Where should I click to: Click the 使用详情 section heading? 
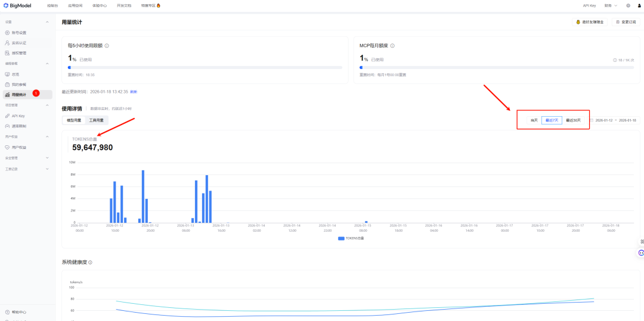click(x=72, y=108)
